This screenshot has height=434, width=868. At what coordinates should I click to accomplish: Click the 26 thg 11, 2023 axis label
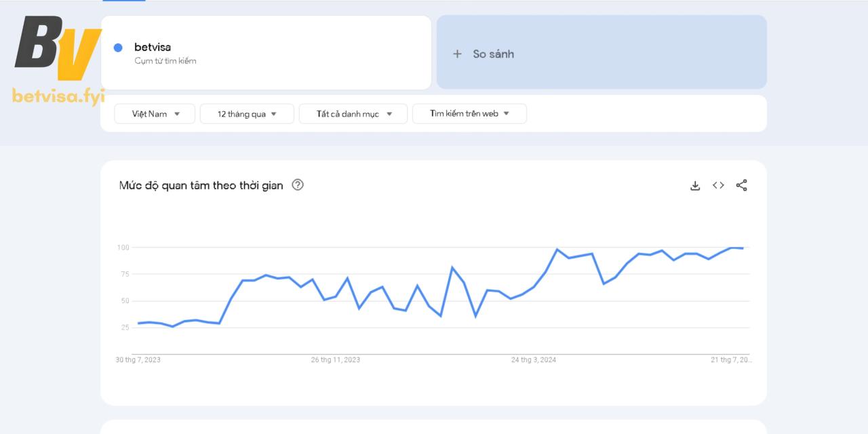pyautogui.click(x=336, y=360)
